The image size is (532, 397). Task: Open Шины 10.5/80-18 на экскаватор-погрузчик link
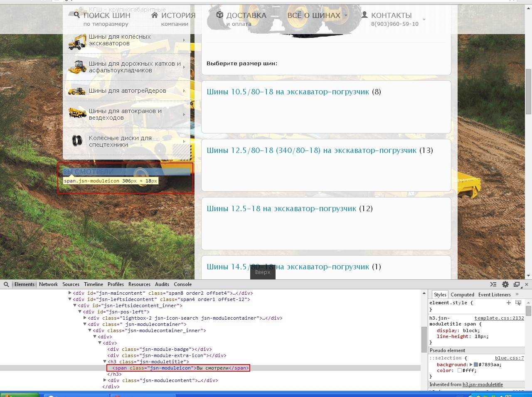click(x=288, y=92)
